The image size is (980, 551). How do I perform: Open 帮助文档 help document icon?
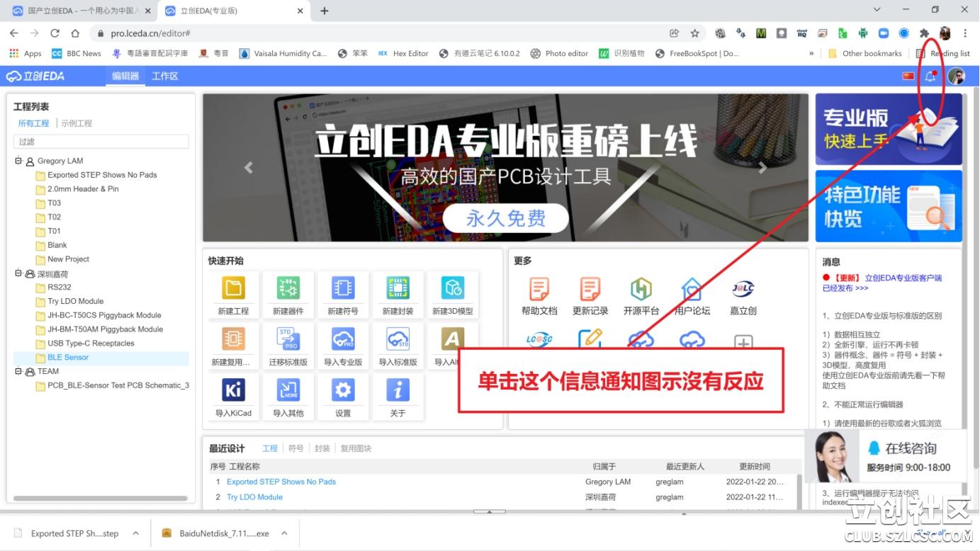[x=539, y=289]
